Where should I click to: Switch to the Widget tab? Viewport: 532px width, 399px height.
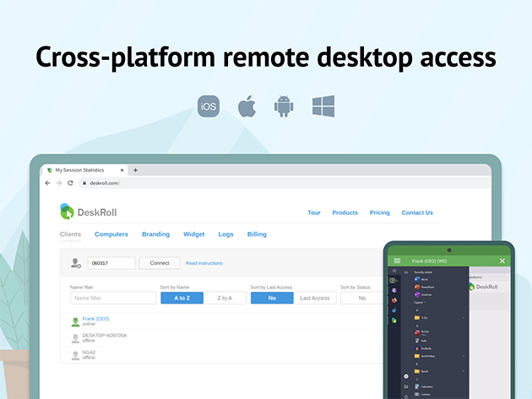pyautogui.click(x=194, y=235)
